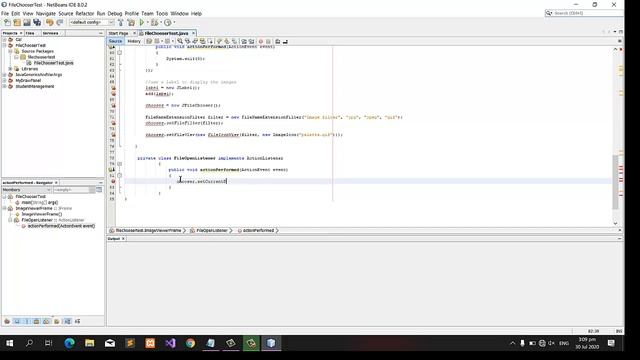The height and width of the screenshot is (360, 640).
Task: Click the Shift Line Left icon
Action: click(x=244, y=41)
